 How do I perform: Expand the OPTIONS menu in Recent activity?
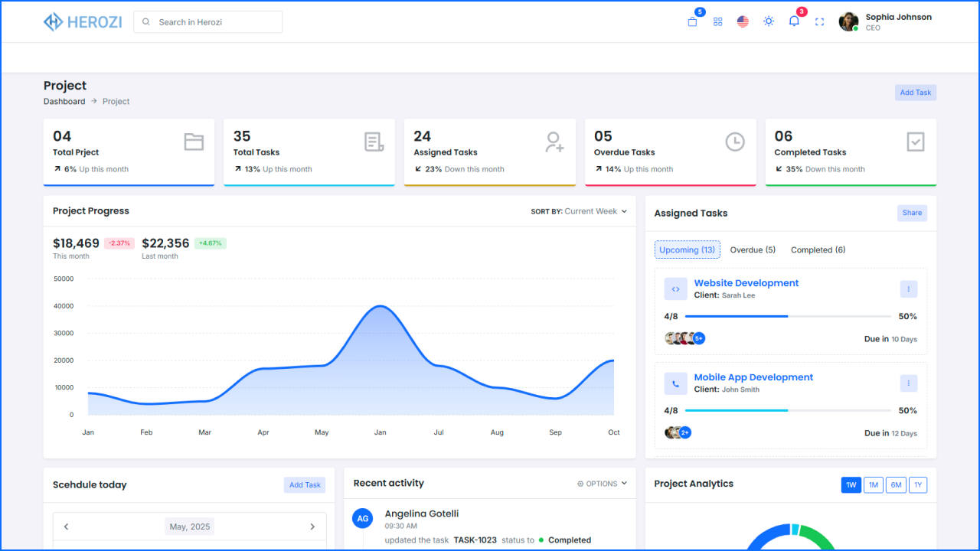click(602, 483)
